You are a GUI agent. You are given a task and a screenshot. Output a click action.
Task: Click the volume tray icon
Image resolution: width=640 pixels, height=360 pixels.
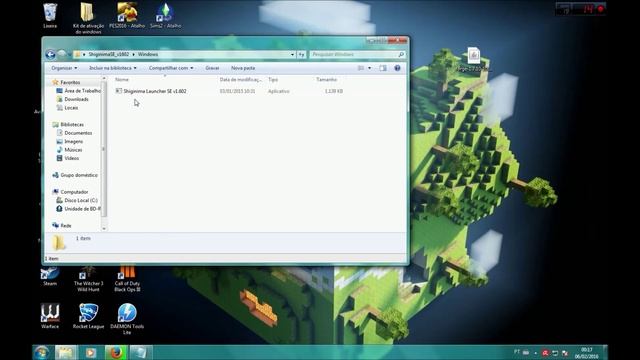coord(565,353)
